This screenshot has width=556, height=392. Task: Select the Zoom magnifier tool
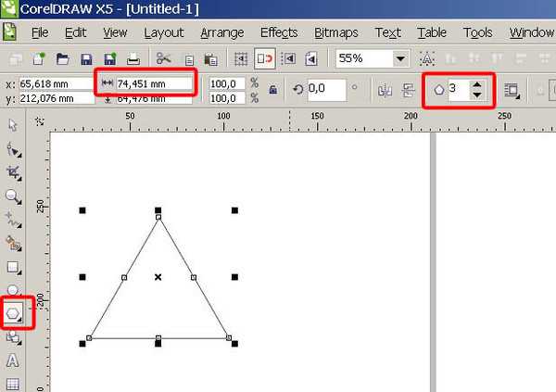pos(14,196)
